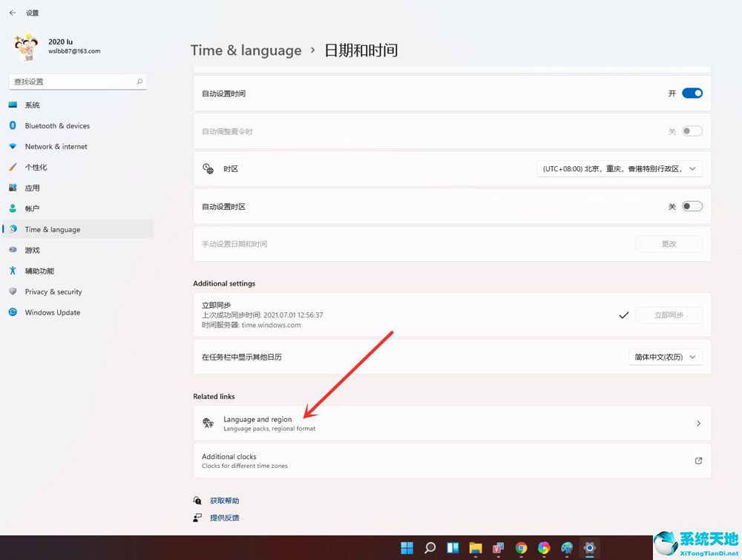The height and width of the screenshot is (560, 742).
Task: Turn on 自动设置时区 switch
Action: pos(692,206)
